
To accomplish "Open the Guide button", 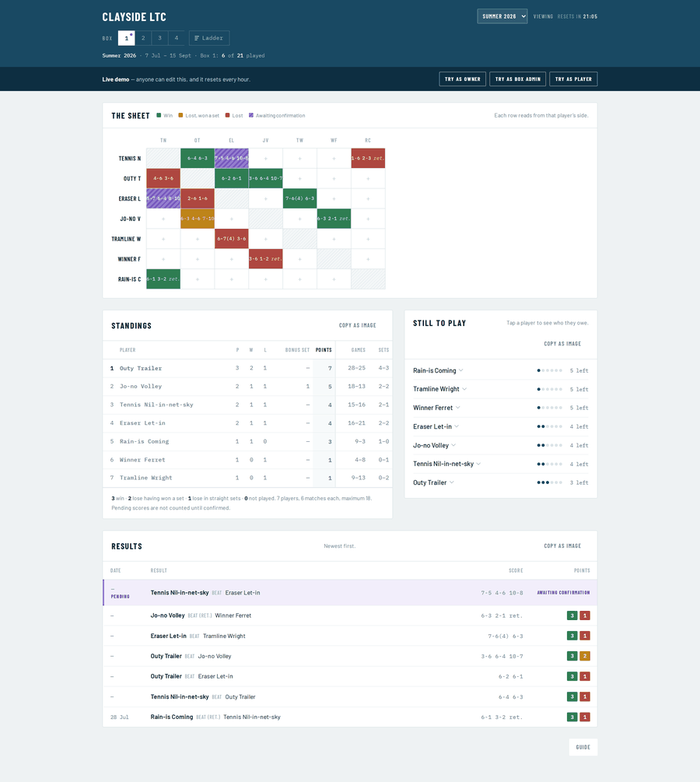I will tap(583, 747).
